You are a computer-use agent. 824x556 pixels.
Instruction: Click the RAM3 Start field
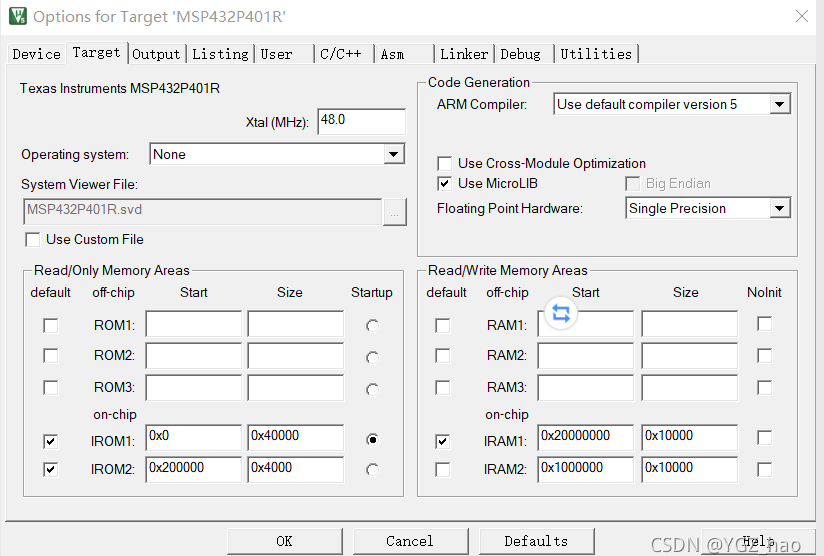585,388
